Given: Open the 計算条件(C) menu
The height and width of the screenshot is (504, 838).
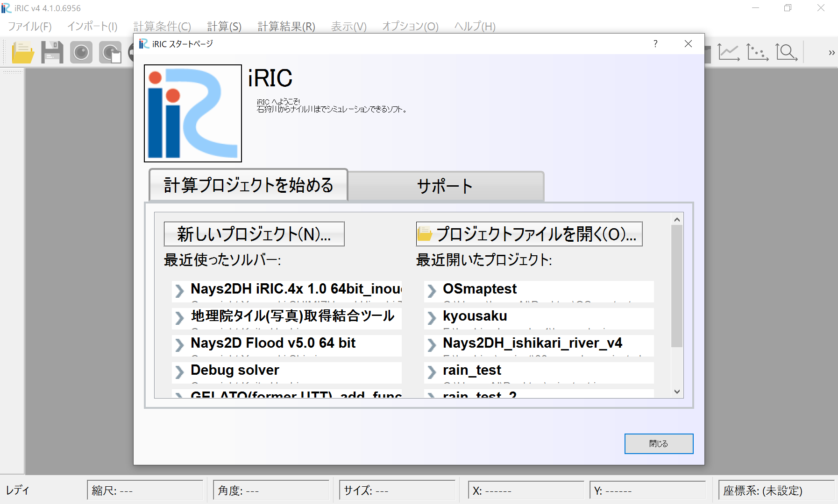Looking at the screenshot, I should [x=162, y=26].
